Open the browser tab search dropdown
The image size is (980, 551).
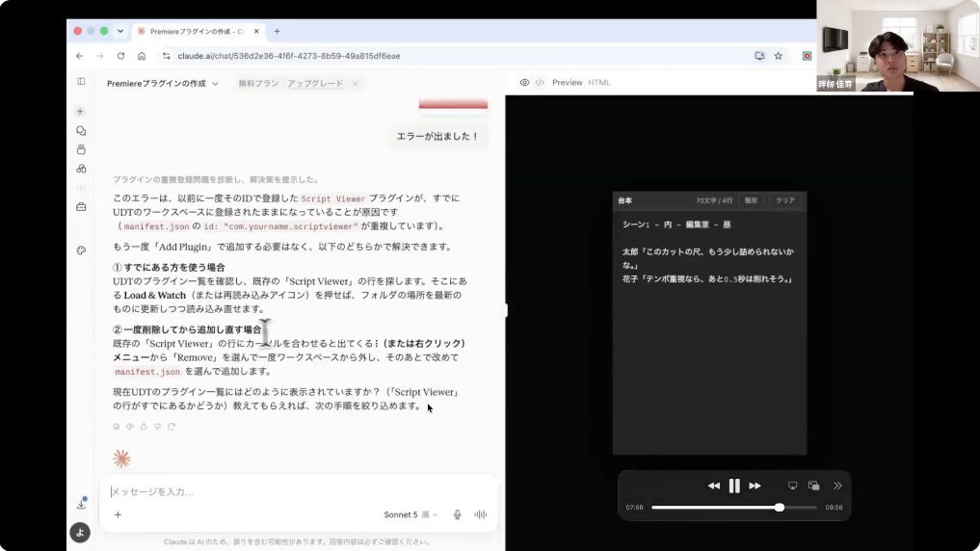(120, 31)
